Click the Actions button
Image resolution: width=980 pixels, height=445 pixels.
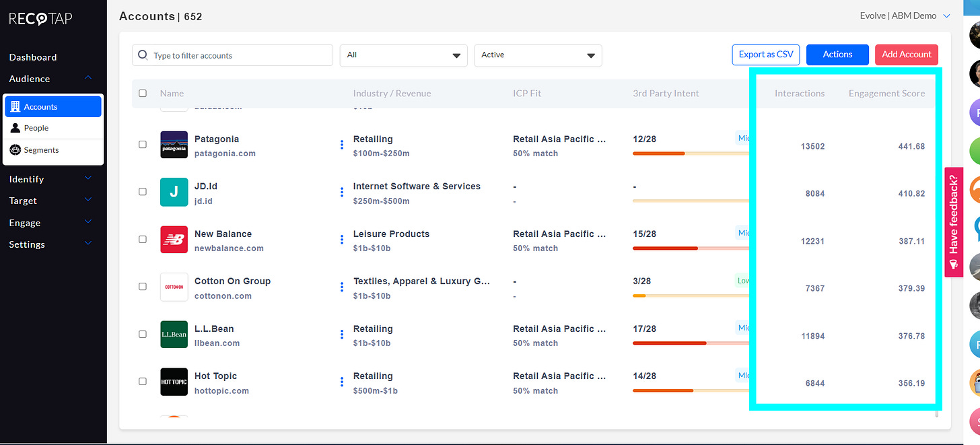837,55
